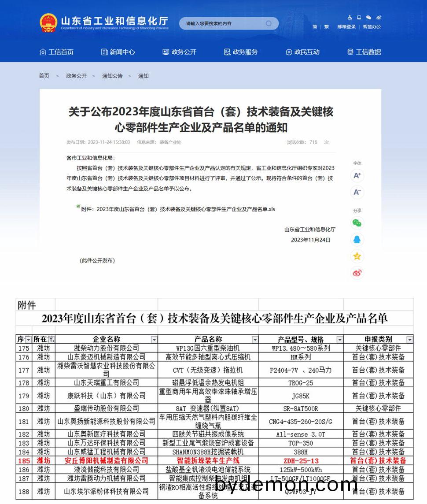Screen dimensions: 427x504
Task: Share the article via the WeChat icon
Action: [357, 223]
